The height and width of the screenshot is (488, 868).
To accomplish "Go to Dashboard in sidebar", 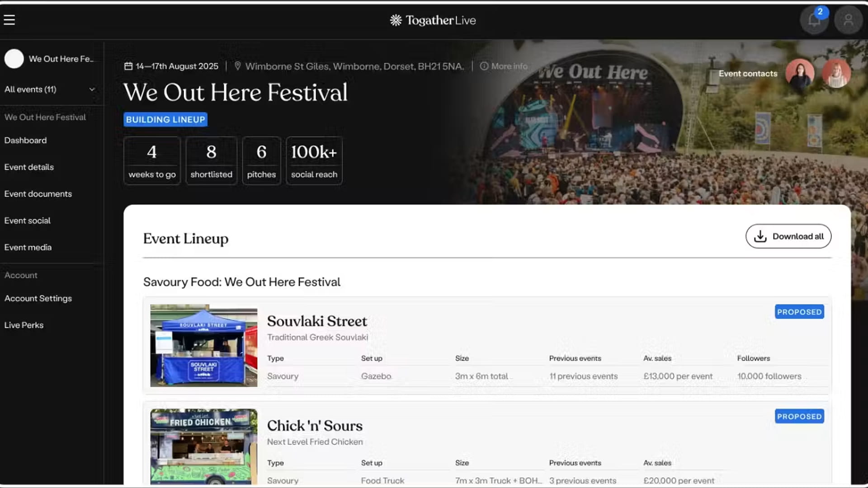I will 25,141.
